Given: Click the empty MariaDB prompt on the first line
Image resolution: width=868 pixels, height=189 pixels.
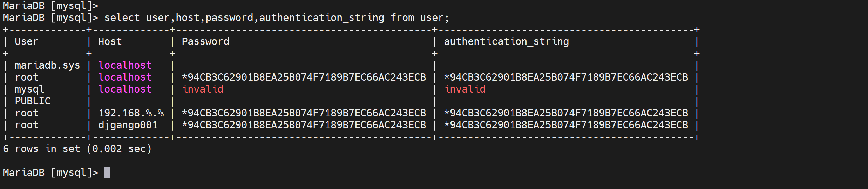Looking at the screenshot, I should (x=50, y=6).
